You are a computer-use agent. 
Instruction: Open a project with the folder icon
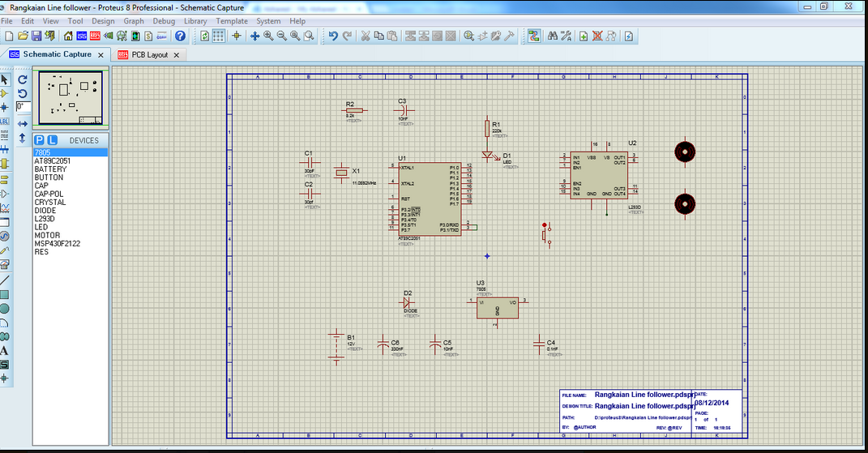click(x=23, y=36)
